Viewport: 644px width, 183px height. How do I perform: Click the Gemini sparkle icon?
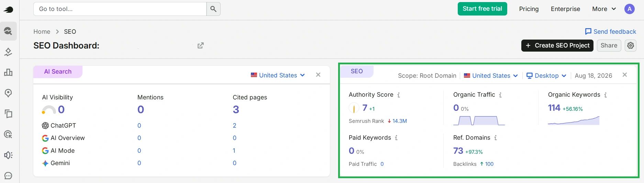(45, 163)
